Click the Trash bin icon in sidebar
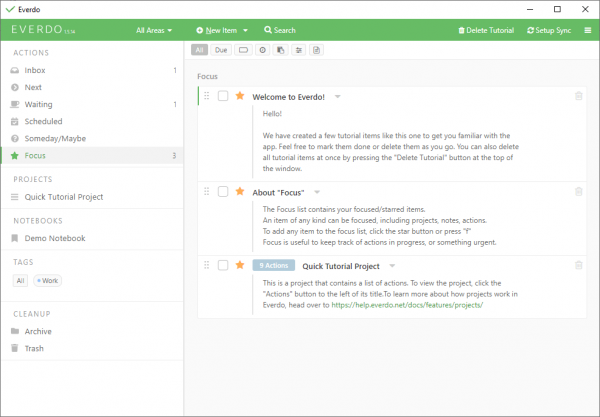 [15, 348]
